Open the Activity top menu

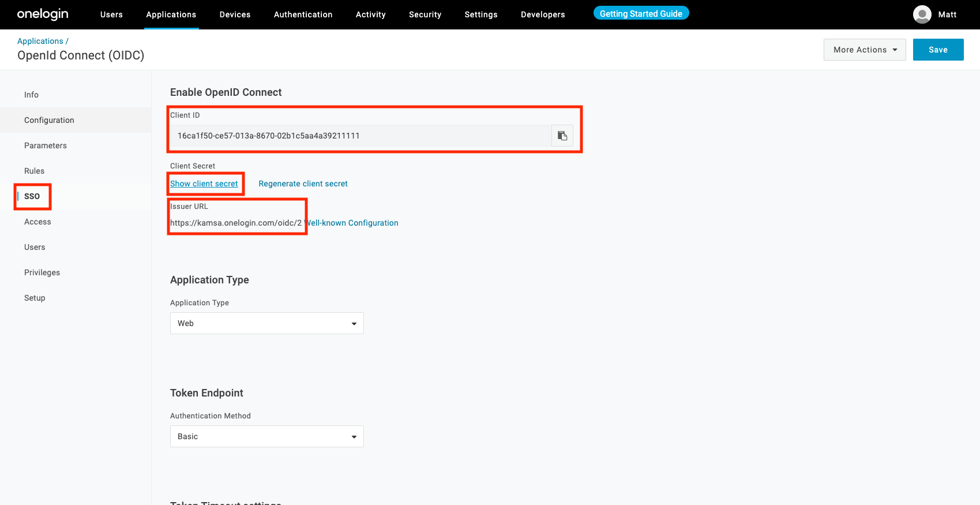(370, 14)
